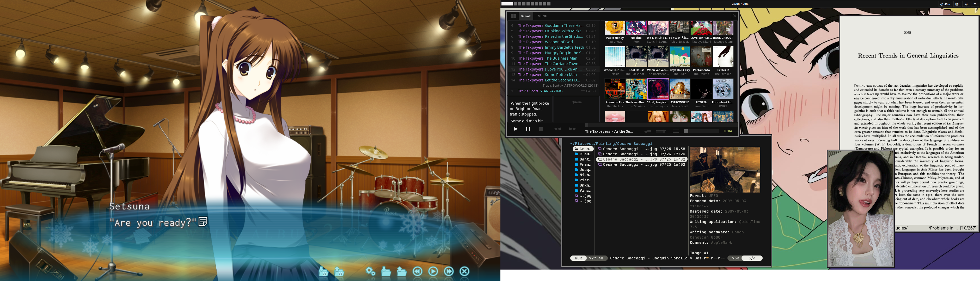Select Pablo Honey album cover
The image size is (980, 281).
point(615,28)
